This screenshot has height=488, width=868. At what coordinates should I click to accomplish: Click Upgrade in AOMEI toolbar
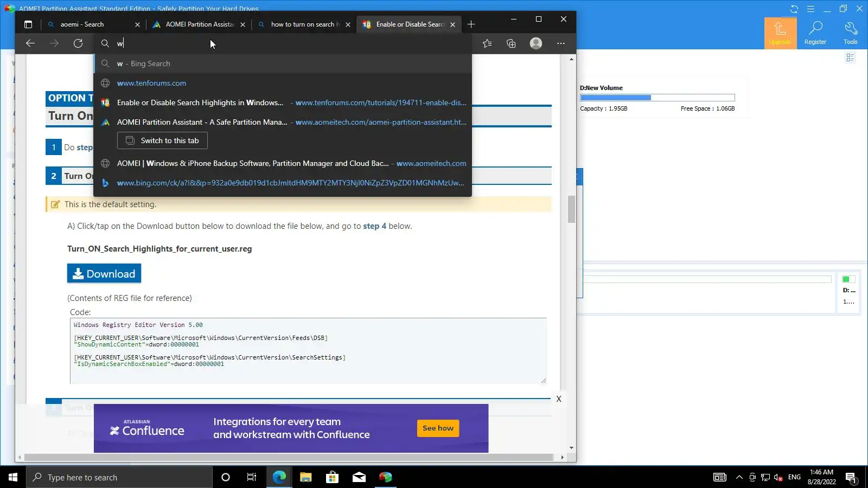click(780, 33)
